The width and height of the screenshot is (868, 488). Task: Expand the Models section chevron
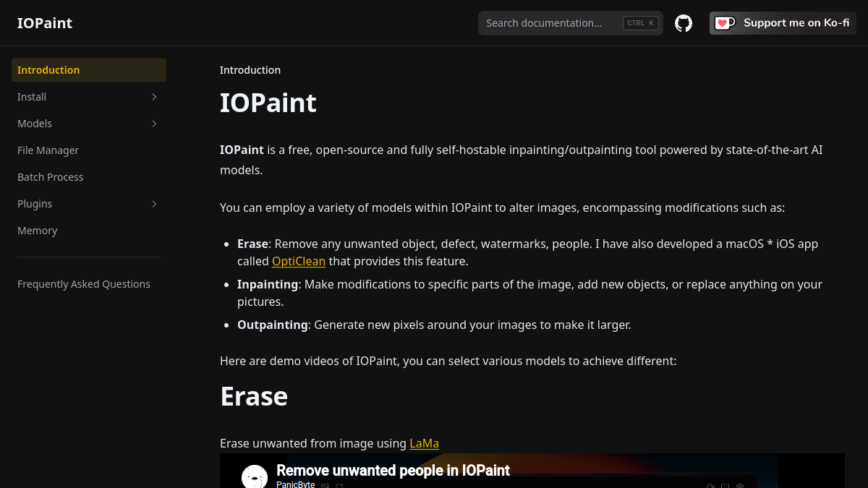pyautogui.click(x=154, y=124)
